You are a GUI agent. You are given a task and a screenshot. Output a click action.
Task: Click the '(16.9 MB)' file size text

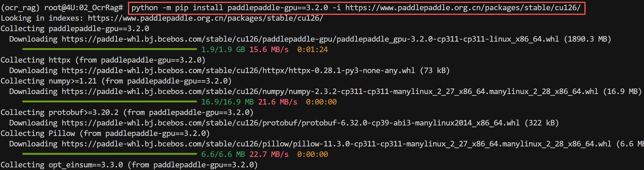(622, 92)
